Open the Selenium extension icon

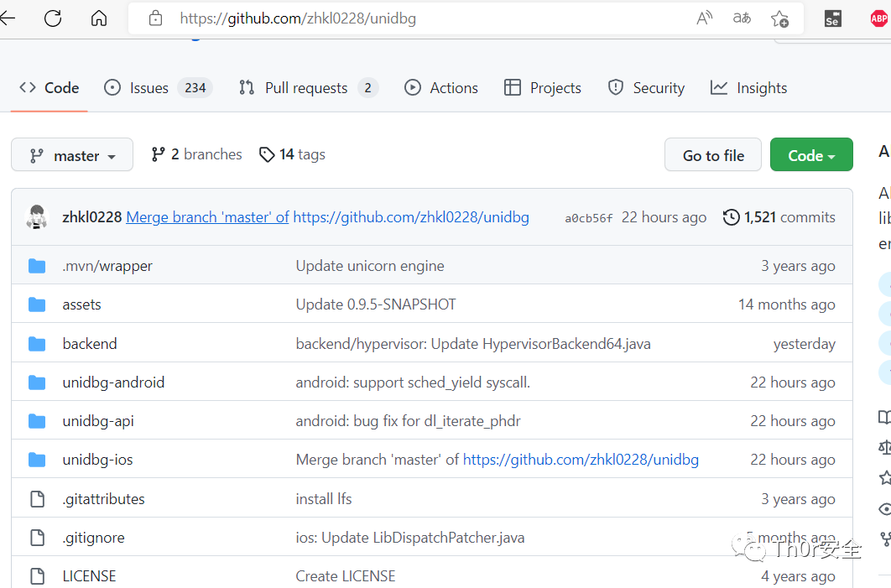(x=833, y=18)
